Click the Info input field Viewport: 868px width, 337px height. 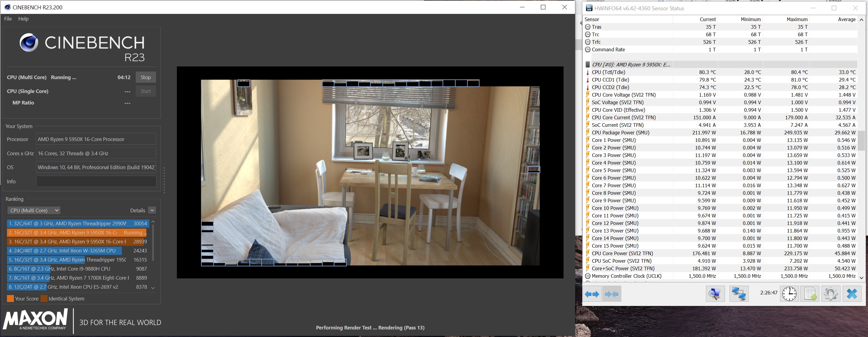pos(96,181)
